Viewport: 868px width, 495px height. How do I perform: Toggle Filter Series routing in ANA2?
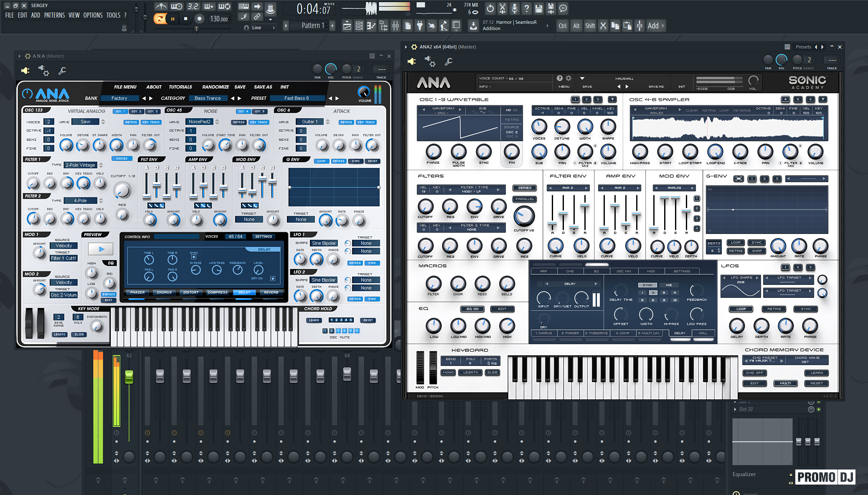(525, 188)
